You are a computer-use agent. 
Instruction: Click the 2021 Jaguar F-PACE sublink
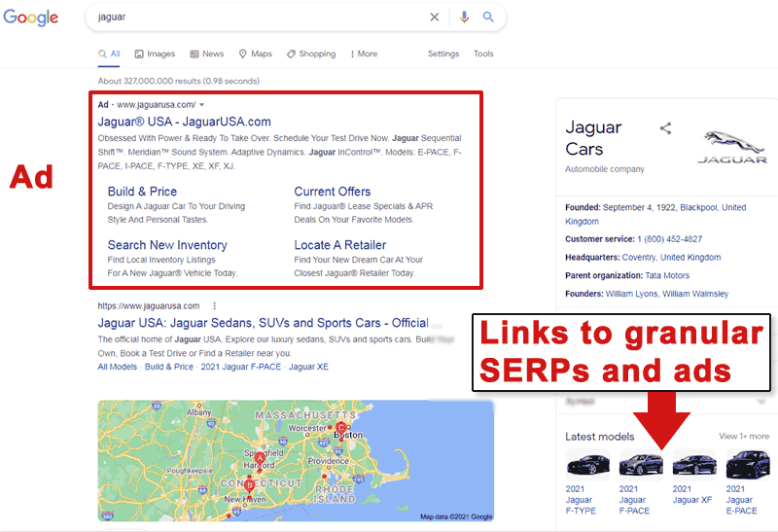[240, 367]
